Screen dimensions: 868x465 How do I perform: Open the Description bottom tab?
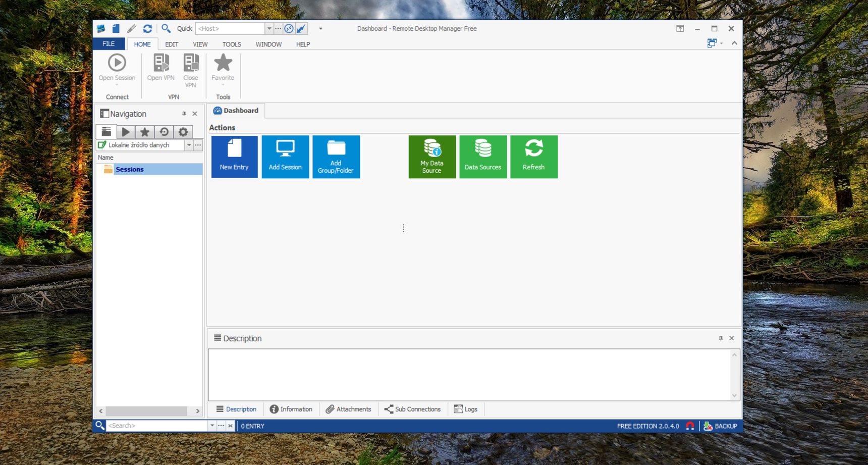pyautogui.click(x=236, y=409)
